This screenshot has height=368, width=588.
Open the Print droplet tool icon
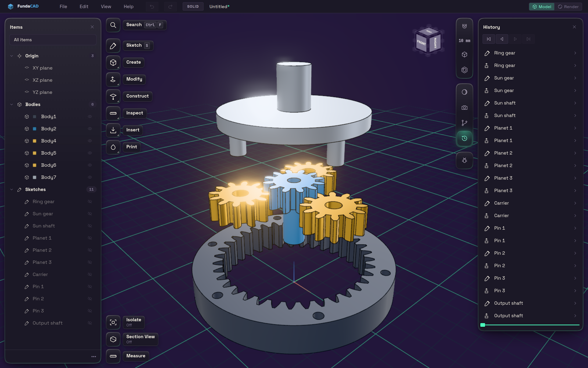tap(113, 147)
